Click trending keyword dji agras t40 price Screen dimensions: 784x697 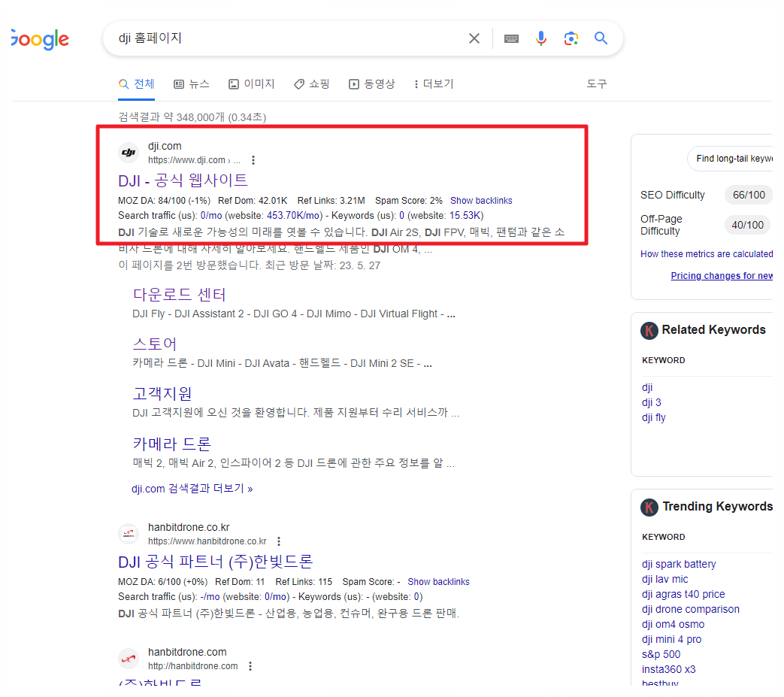click(x=683, y=594)
